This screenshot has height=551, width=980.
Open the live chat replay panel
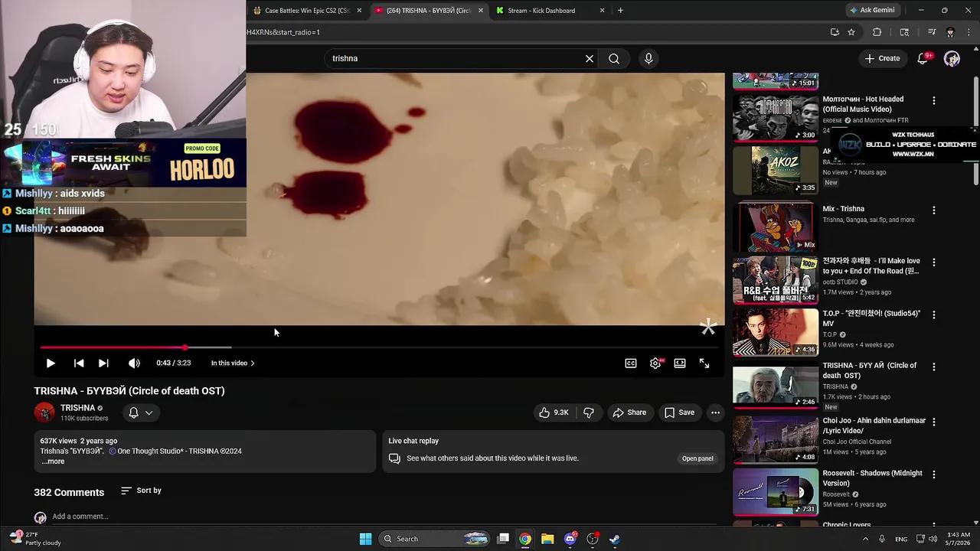[x=697, y=458]
